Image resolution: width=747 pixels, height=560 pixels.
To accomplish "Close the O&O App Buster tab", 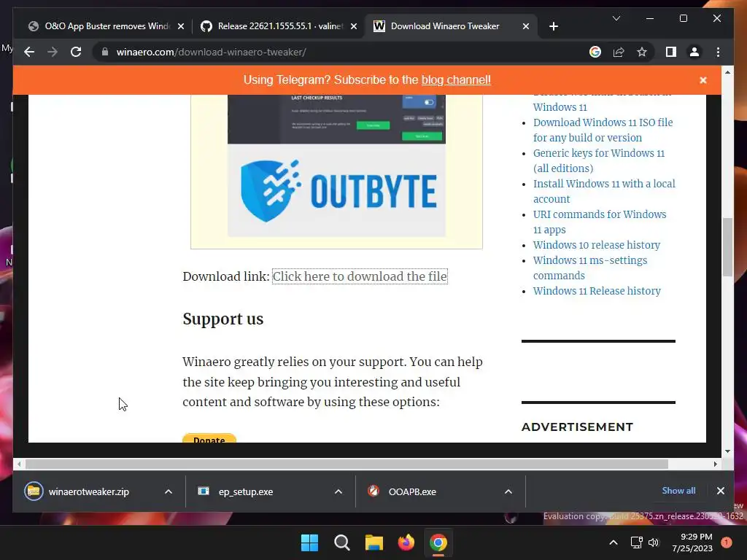I will (181, 27).
